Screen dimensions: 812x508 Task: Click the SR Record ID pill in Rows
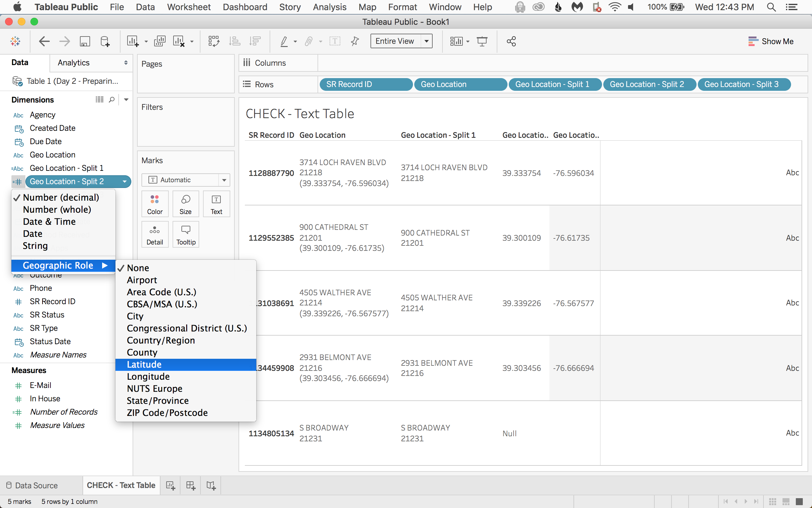pos(366,84)
